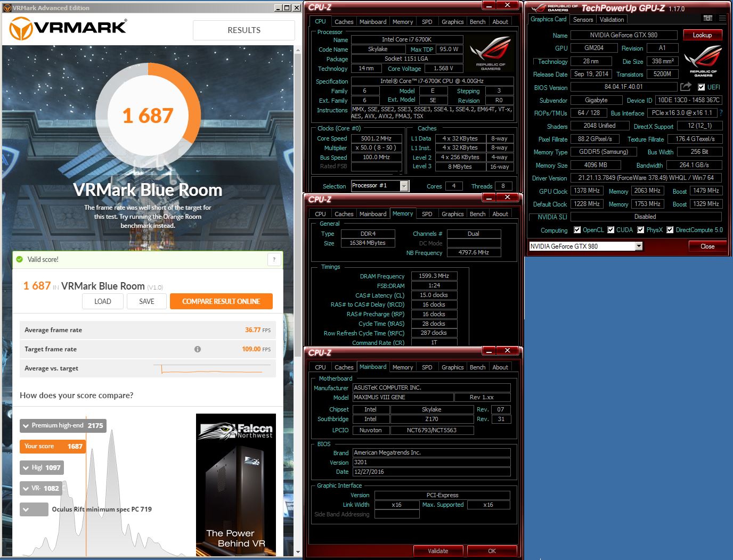Open CPU tab in the bottom CPU-Z window
The height and width of the screenshot is (560, 733).
pyautogui.click(x=320, y=367)
